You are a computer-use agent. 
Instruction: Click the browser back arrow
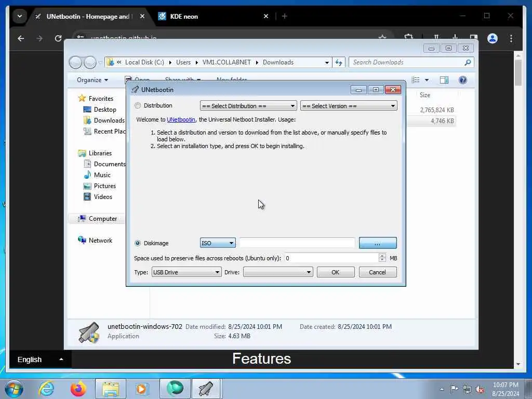[x=21, y=38]
